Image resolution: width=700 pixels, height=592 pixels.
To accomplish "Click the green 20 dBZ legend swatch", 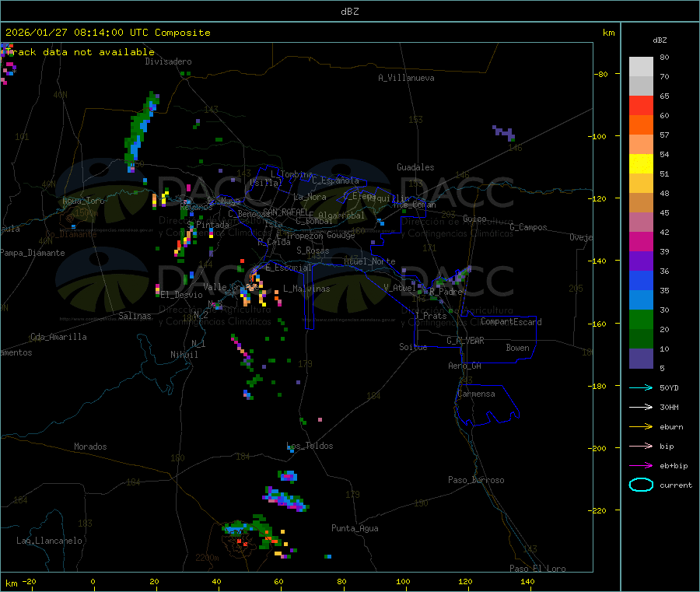I will click(x=641, y=319).
